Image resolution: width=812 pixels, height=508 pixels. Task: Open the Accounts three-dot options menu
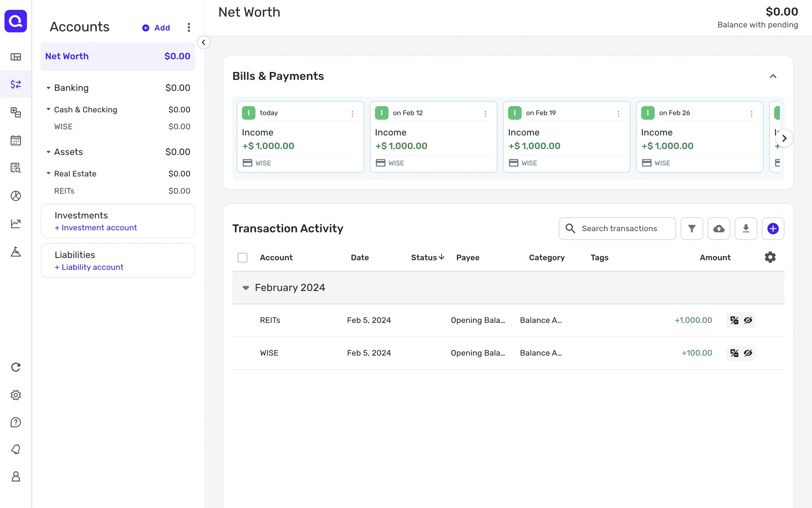click(x=189, y=28)
